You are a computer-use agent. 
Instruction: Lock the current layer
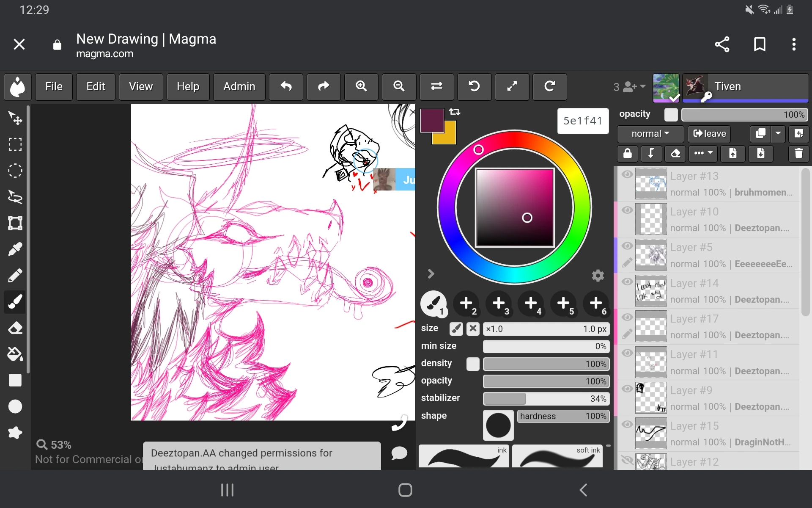(627, 154)
